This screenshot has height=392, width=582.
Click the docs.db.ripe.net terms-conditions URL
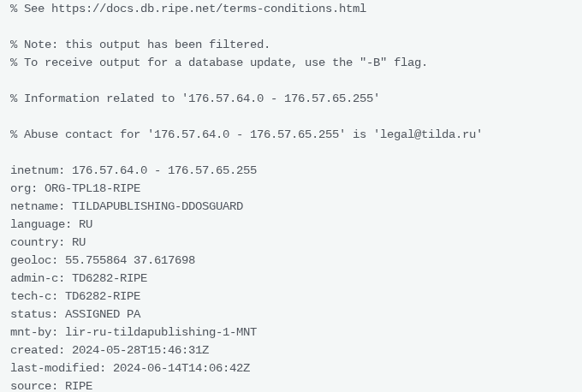(209, 9)
